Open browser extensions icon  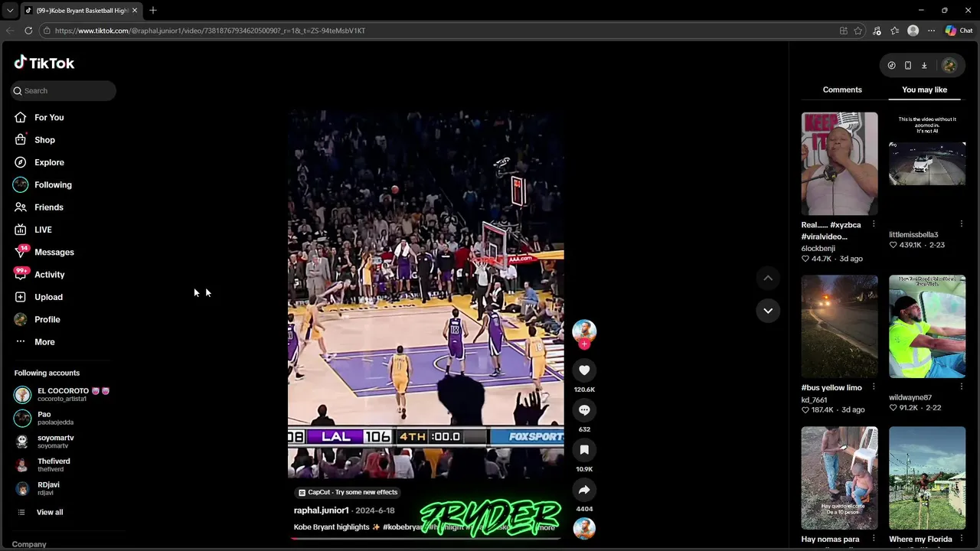(x=877, y=31)
